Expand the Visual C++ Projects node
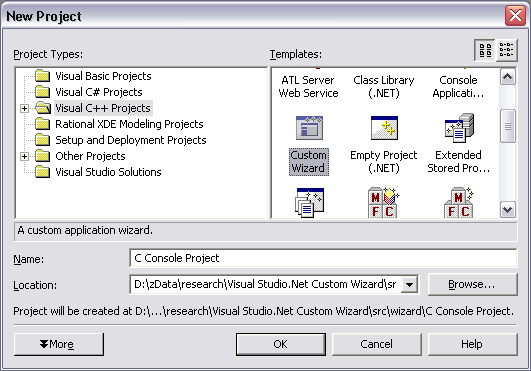 tap(24, 108)
